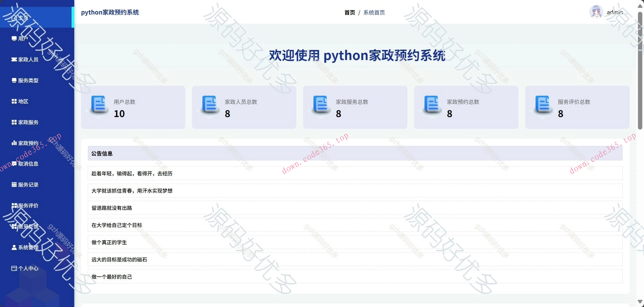Open announcement 做个真正的学生
The width and height of the screenshot is (644, 307).
tap(355, 242)
